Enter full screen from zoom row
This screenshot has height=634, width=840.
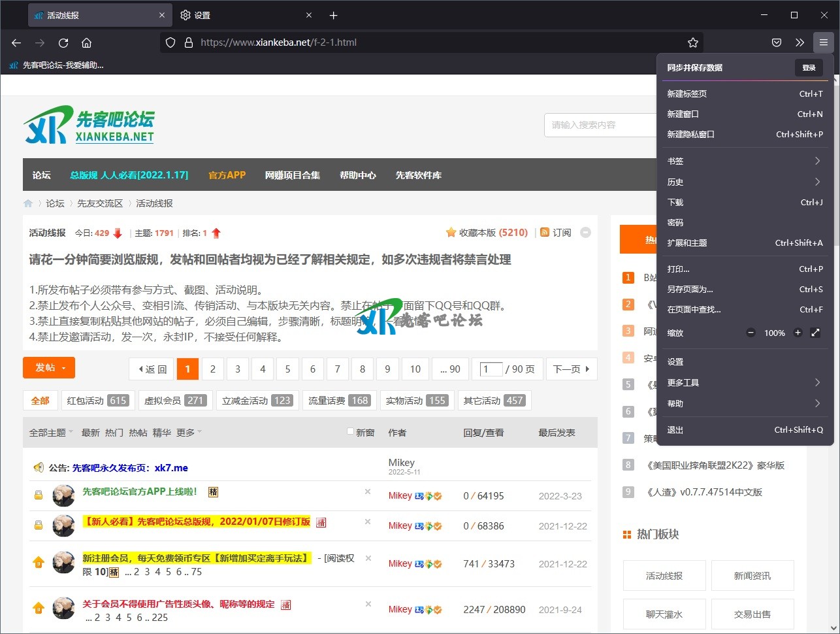click(815, 333)
